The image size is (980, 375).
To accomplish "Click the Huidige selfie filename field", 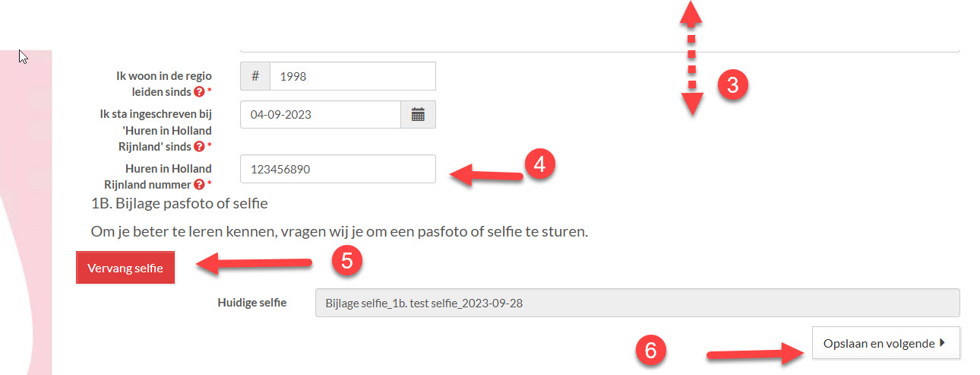I will (637, 303).
